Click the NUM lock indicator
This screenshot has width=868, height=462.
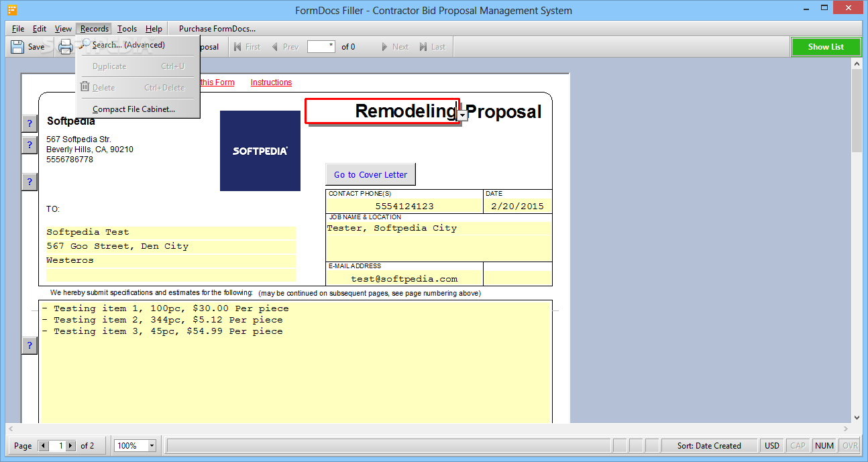pyautogui.click(x=824, y=446)
